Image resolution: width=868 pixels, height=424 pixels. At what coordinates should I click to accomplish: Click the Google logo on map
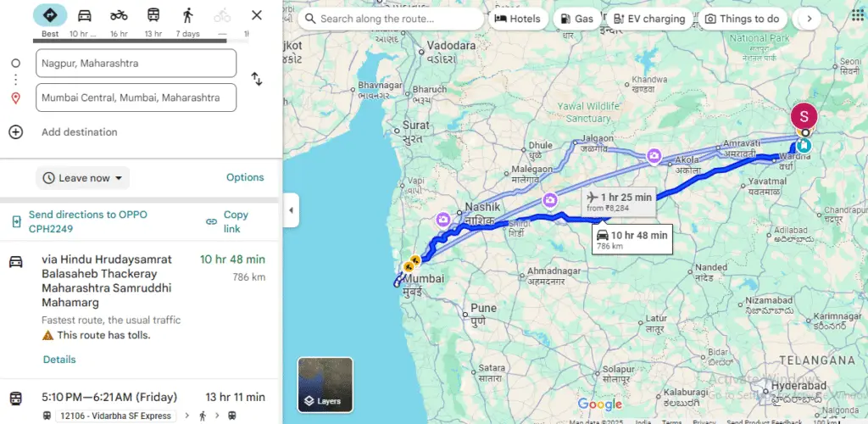click(x=599, y=404)
